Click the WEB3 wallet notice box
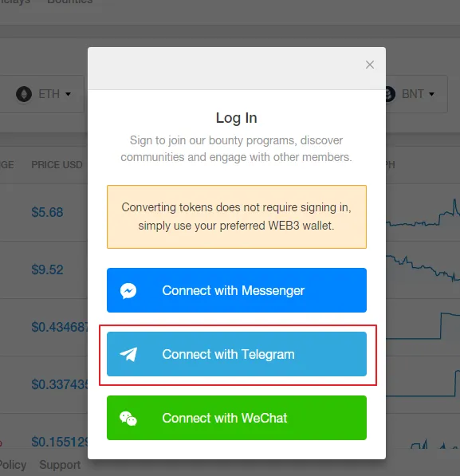The width and height of the screenshot is (460, 476). pyautogui.click(x=237, y=217)
